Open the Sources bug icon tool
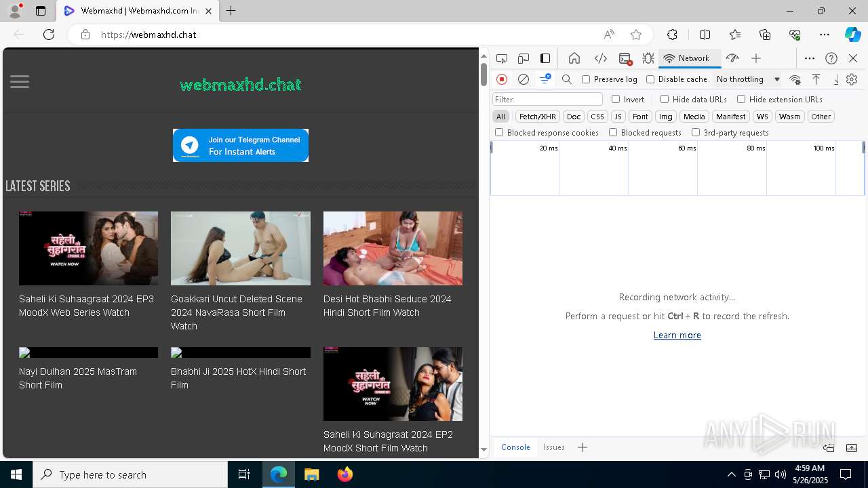This screenshot has height=488, width=868. (648, 58)
